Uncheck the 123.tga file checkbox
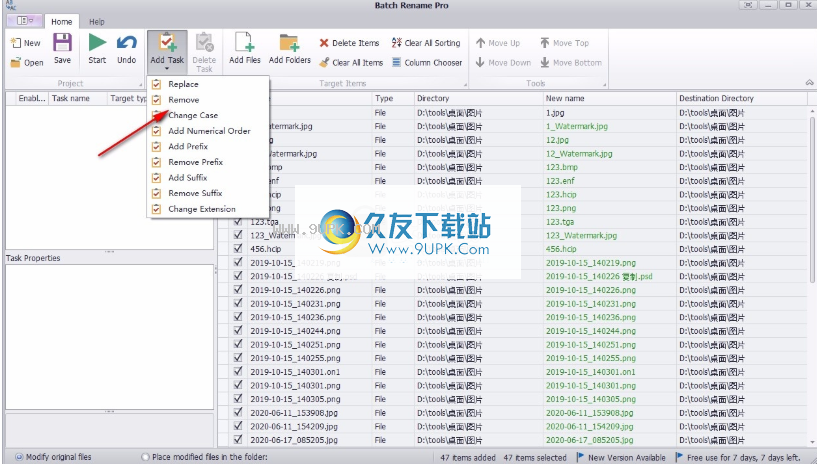Screen dimensions: 817x464 (238, 221)
